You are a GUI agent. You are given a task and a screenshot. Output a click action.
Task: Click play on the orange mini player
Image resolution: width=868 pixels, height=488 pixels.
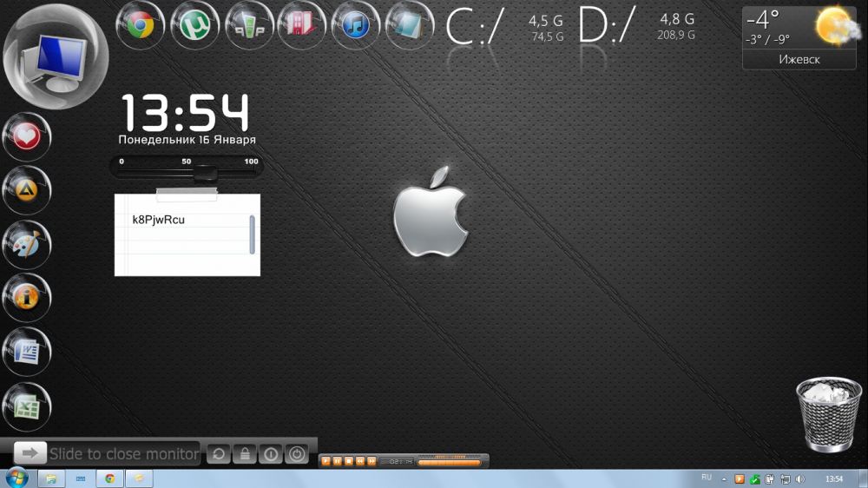(x=325, y=461)
